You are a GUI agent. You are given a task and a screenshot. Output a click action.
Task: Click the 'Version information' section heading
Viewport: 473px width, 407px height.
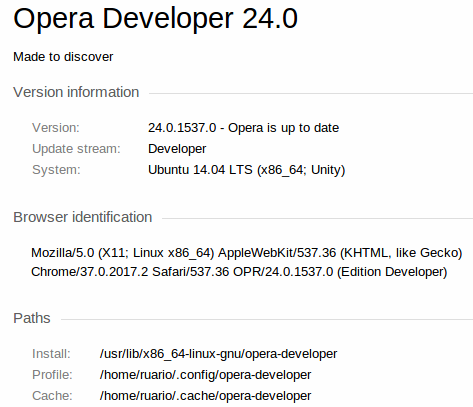76,92
